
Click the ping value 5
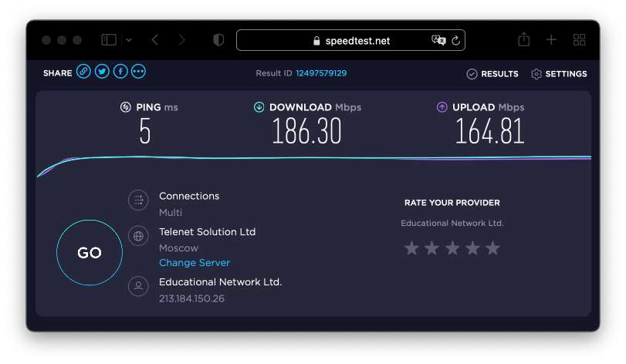point(145,131)
